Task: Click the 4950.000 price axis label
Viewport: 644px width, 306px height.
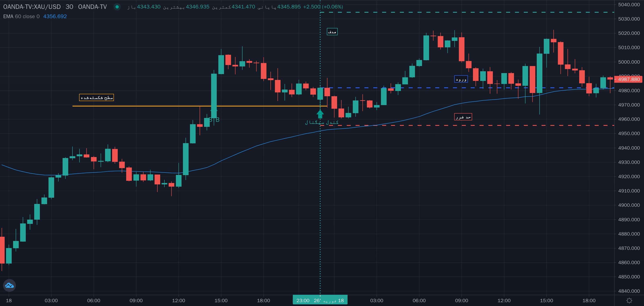Action: tap(629, 133)
